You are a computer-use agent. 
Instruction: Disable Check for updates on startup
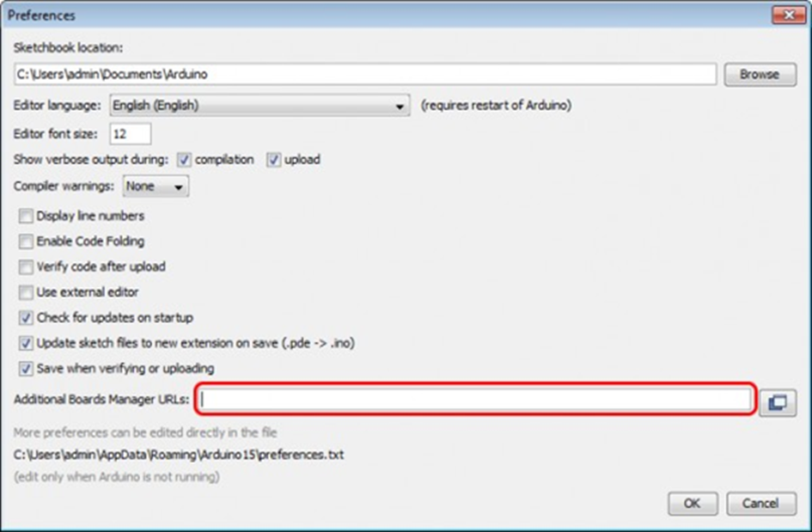[27, 318]
